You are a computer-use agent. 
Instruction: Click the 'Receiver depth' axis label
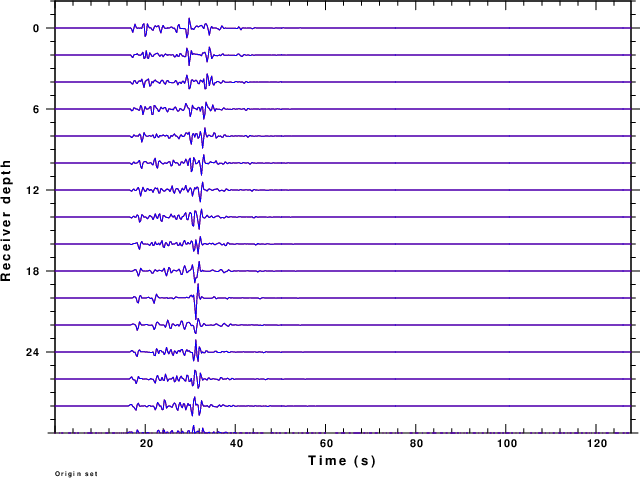[x=6, y=220]
